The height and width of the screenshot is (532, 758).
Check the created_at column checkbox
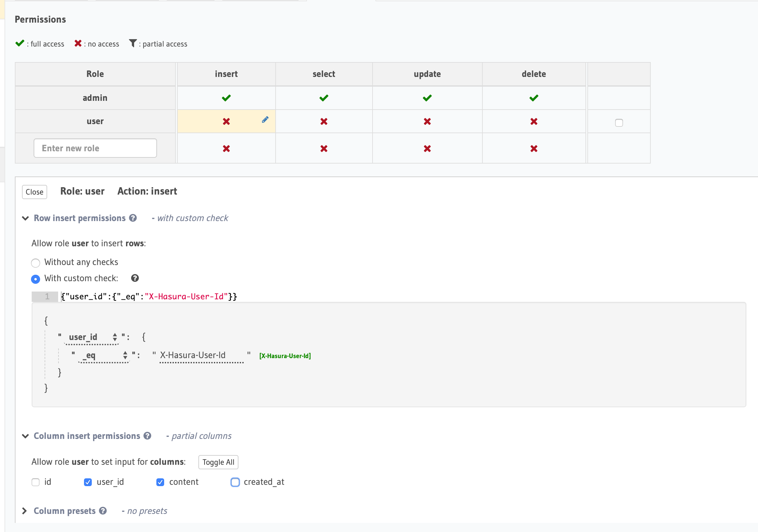[x=235, y=482]
